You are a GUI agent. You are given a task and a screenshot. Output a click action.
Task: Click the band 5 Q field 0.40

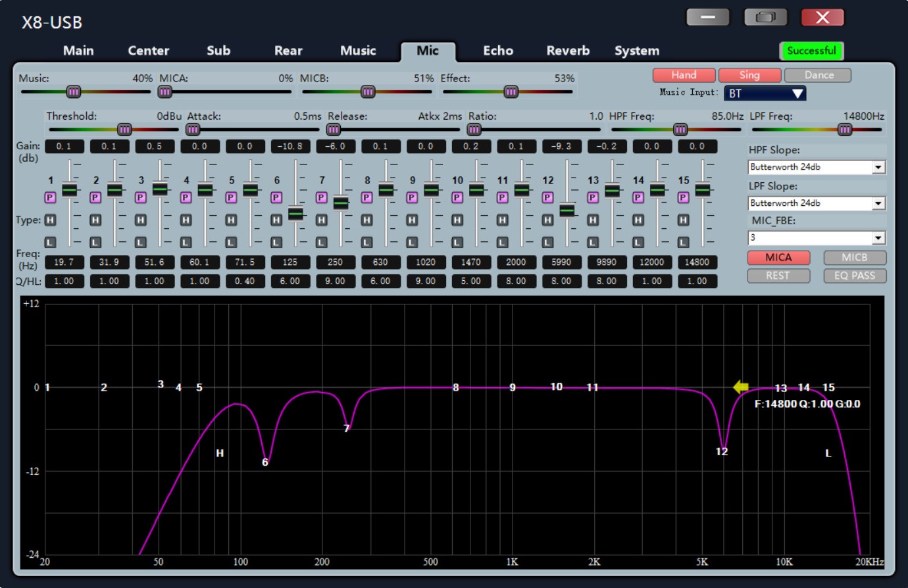(x=245, y=281)
